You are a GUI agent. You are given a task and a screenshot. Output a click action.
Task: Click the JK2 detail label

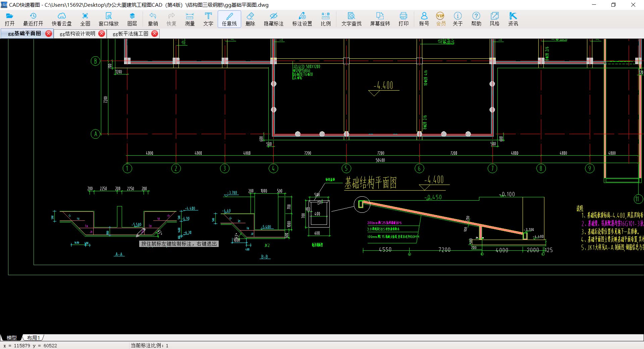267,245
